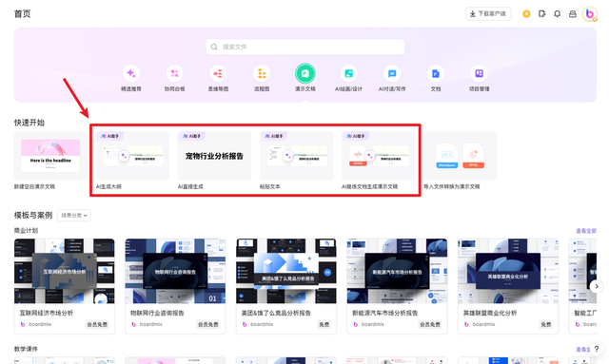Open the 协同白板 whiteboard icon
The image size is (609, 364).
click(174, 73)
